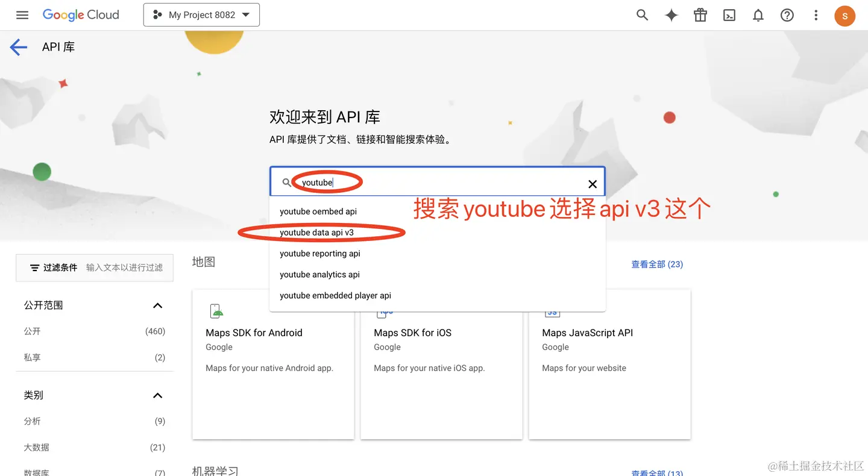Select youtube embedded player api suggestion
868x476 pixels.
point(438,296)
